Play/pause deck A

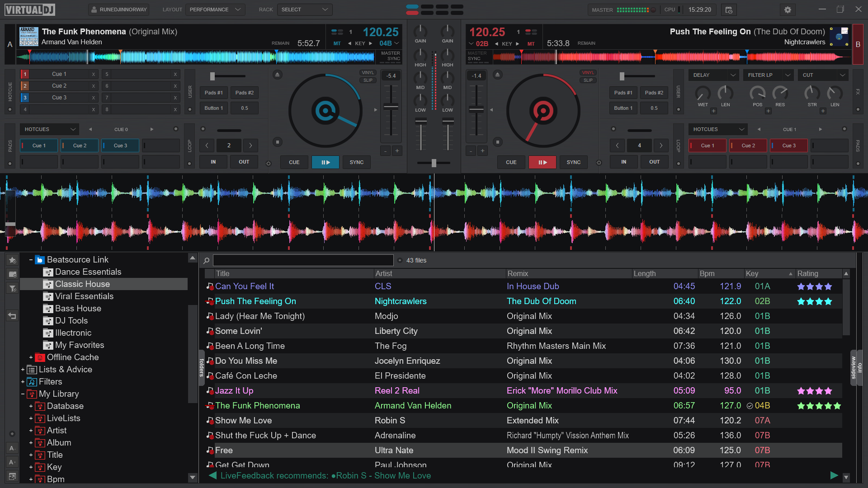[x=325, y=162]
